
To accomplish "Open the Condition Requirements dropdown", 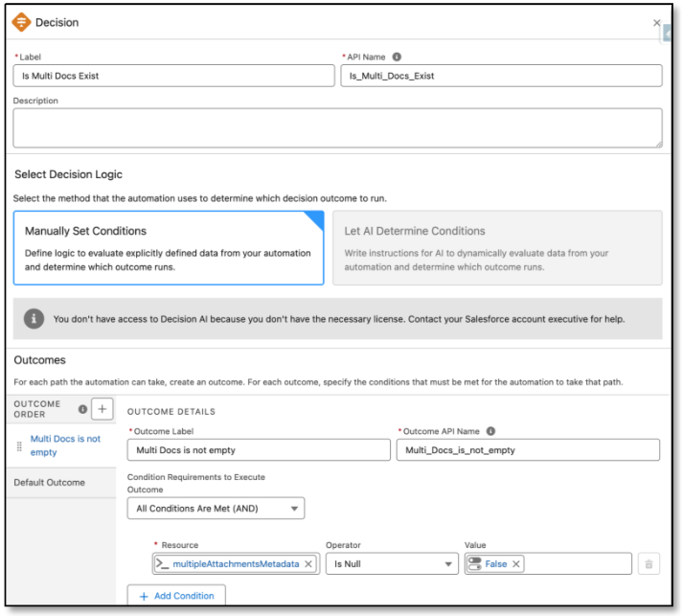I will click(216, 509).
